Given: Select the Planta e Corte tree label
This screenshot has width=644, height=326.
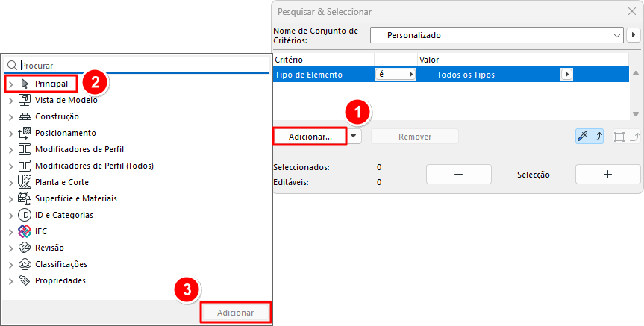Looking at the screenshot, I should coord(62,182).
